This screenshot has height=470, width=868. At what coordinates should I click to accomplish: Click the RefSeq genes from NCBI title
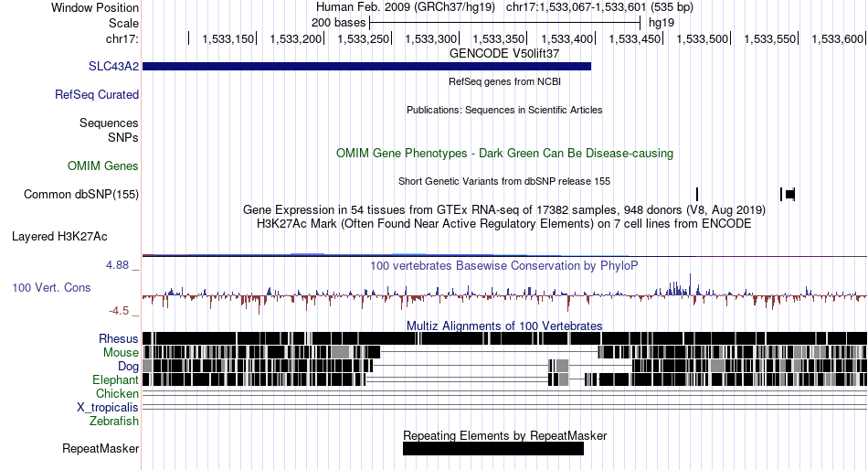(x=504, y=81)
